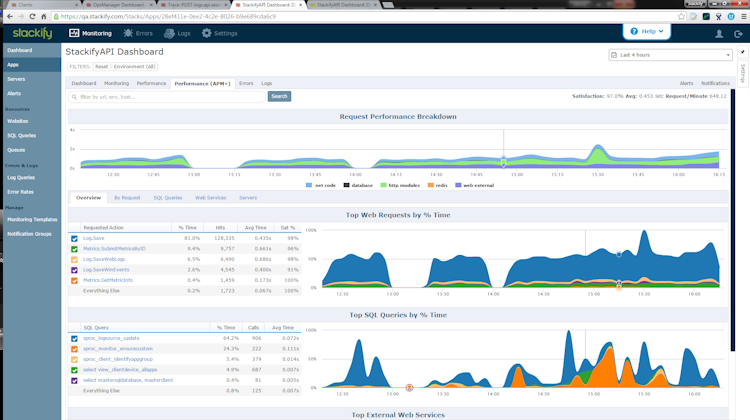The image size is (750, 420).
Task: Open the Log.SaveWebLogs action link
Action: [104, 259]
